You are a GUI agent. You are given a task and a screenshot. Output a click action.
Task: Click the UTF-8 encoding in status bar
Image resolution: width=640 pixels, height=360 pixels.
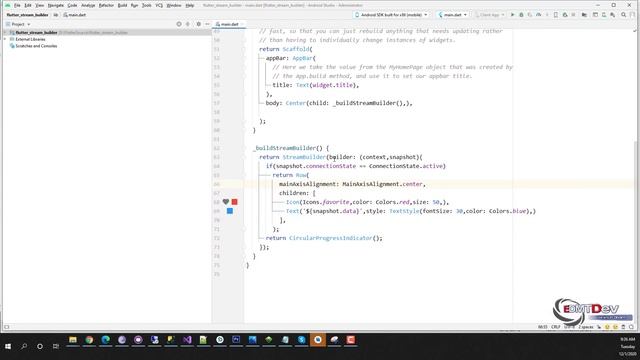click(569, 327)
